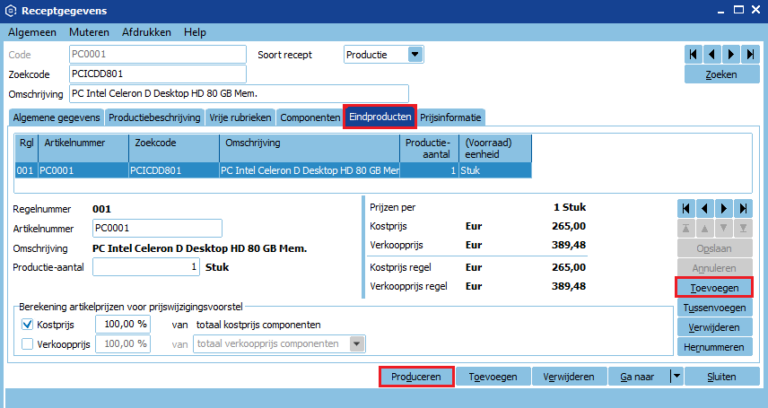Go to previous line arrow beside Prijzen per
The image size is (768, 408).
(x=705, y=208)
